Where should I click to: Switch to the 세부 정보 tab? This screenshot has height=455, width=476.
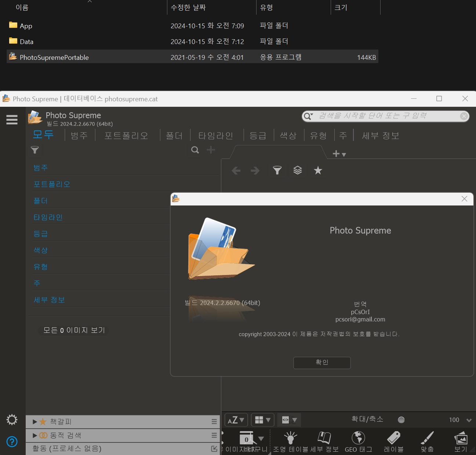[381, 135]
